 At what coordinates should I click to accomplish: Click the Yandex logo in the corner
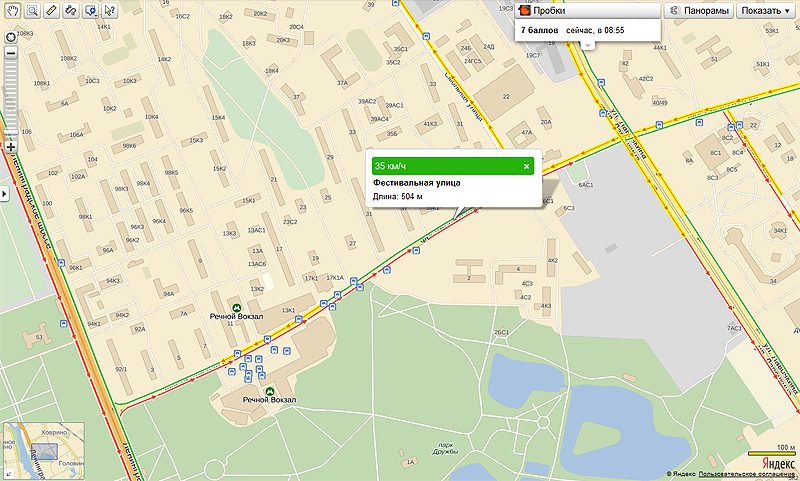(779, 462)
